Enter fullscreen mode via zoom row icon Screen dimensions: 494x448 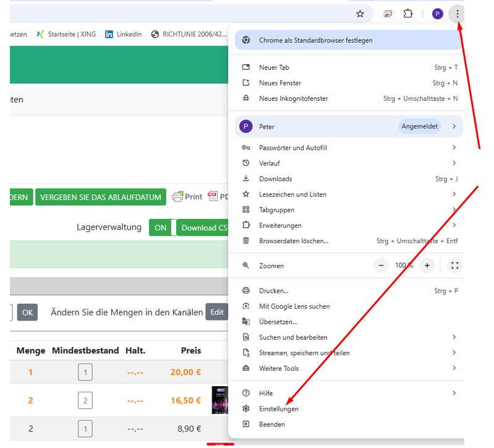click(454, 265)
